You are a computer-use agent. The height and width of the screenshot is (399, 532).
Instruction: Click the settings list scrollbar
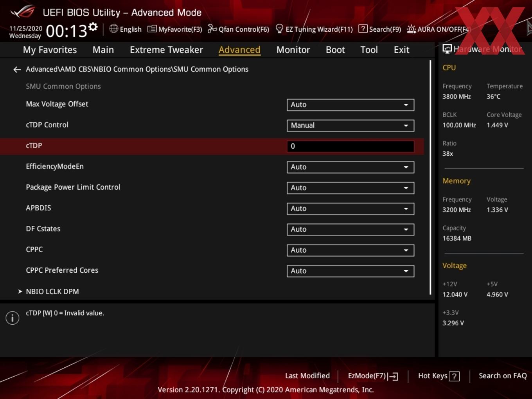tap(430, 177)
